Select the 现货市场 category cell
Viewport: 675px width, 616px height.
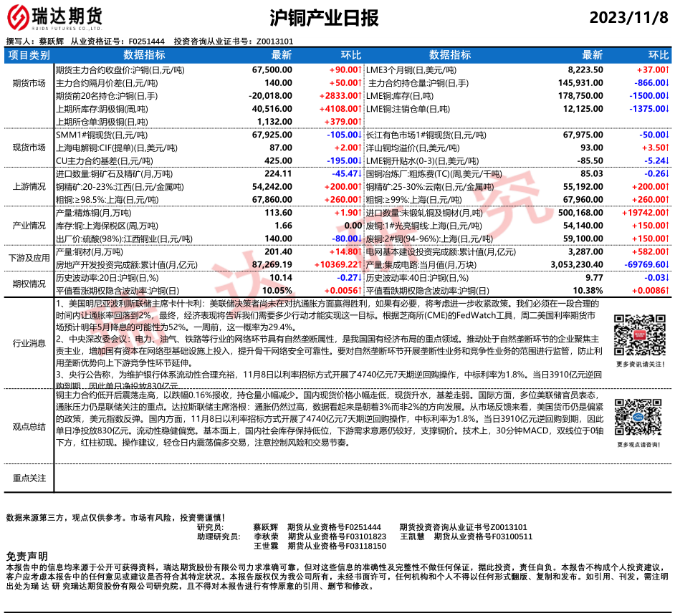tap(29, 148)
